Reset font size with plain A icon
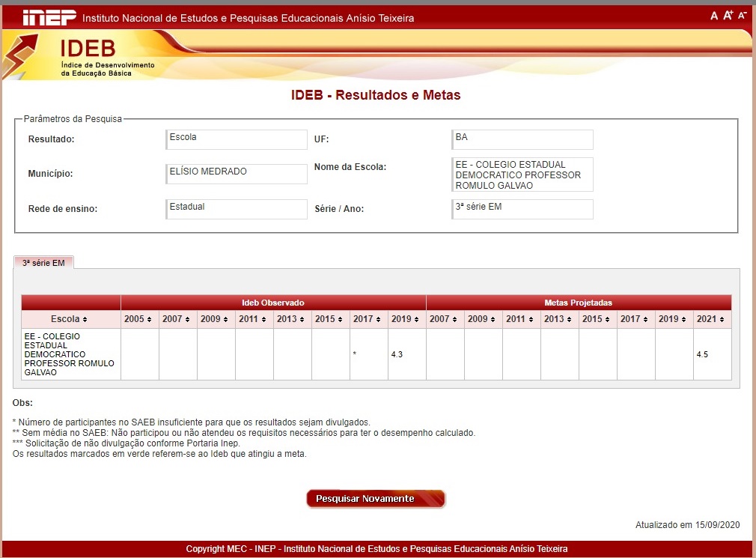Viewport: 756px width, 558px height. [714, 16]
